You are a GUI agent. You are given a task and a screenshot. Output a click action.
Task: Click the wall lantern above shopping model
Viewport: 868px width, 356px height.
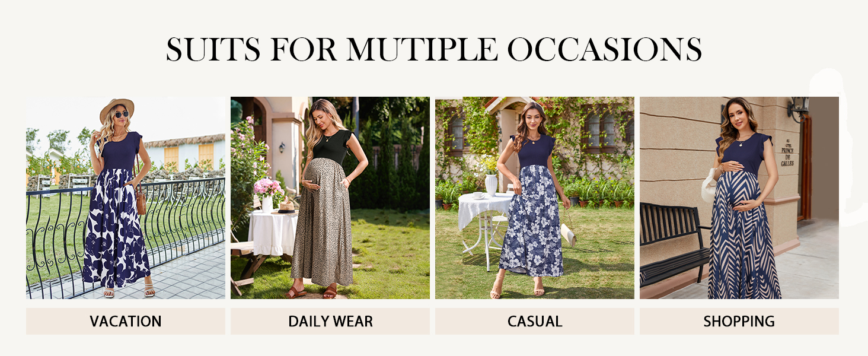click(x=798, y=108)
